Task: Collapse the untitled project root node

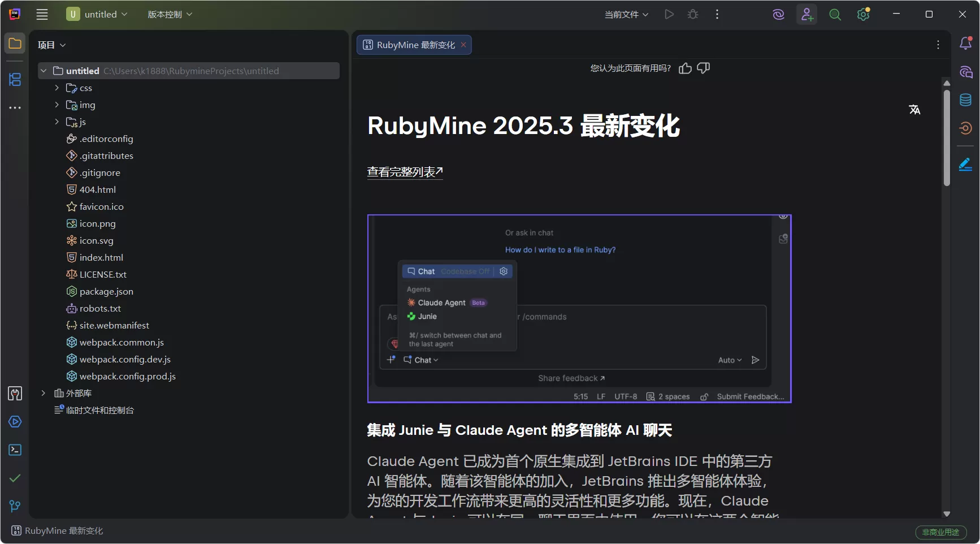Action: (x=44, y=71)
